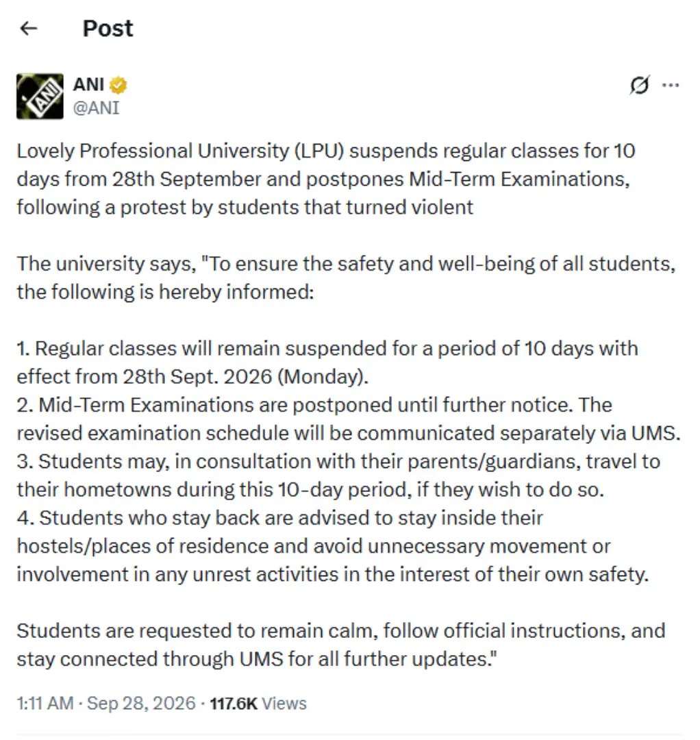
Task: Click the 'Views' label text
Action: click(284, 704)
